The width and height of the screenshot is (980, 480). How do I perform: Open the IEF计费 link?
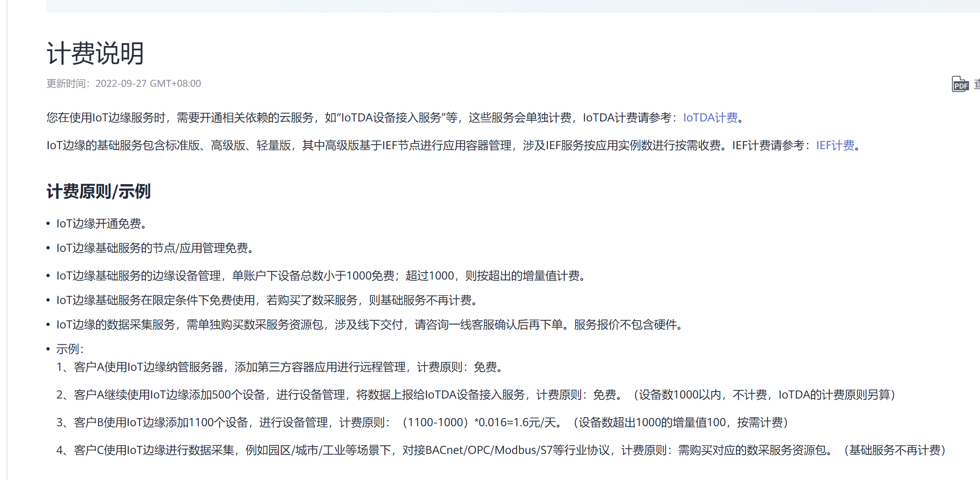pos(835,145)
